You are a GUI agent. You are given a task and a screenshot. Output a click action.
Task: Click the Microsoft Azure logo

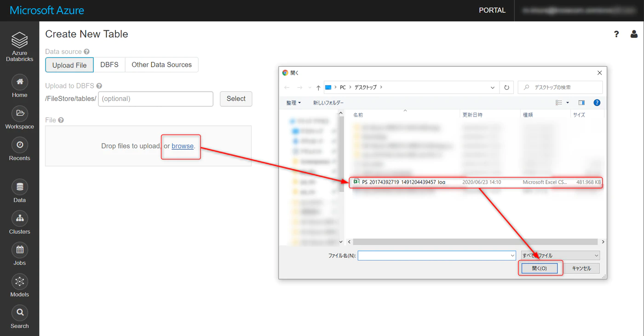click(x=47, y=10)
